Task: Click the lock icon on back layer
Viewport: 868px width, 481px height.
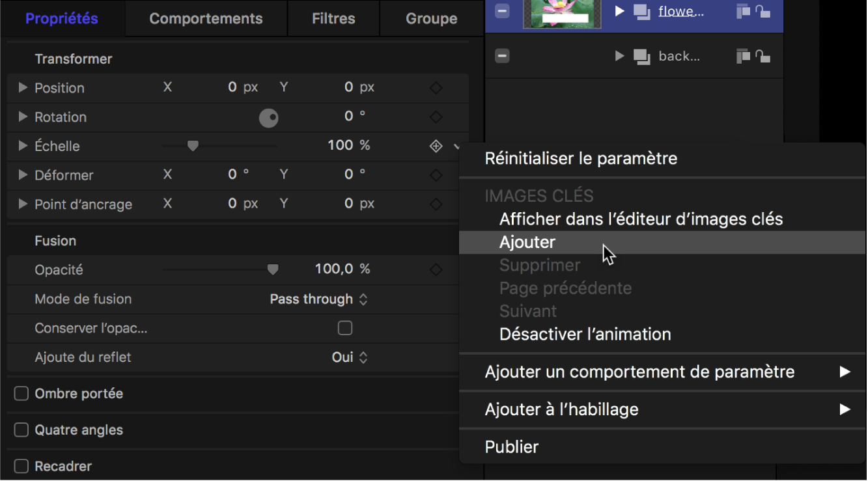Action: click(761, 55)
